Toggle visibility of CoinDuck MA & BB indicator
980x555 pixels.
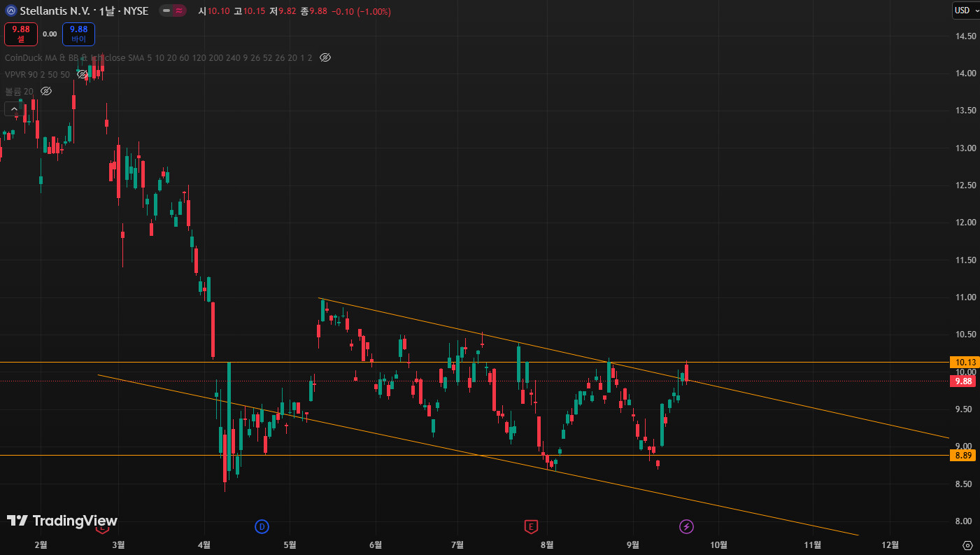pyautogui.click(x=325, y=57)
